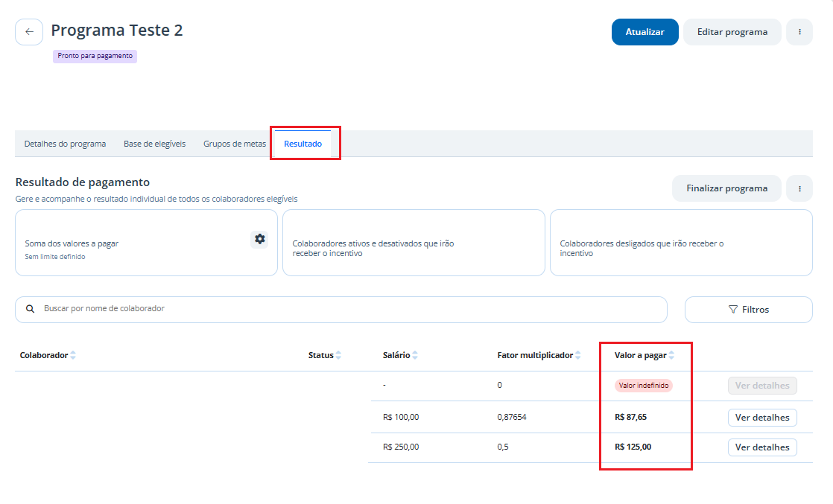The width and height of the screenshot is (833, 504).
Task: Sort table by Colaborador column arrows
Action: tap(73, 355)
